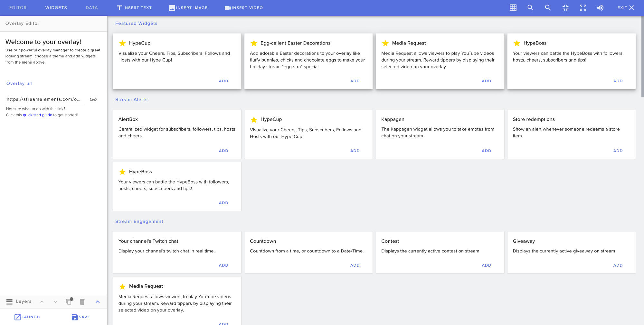Add the featured Media Request widget
This screenshot has width=644, height=325.
pos(486,81)
